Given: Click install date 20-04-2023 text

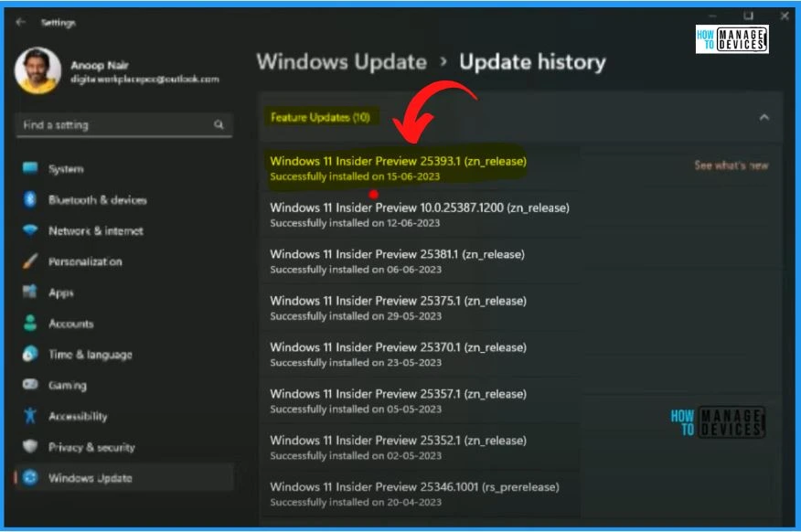Looking at the screenshot, I should pos(414,501).
